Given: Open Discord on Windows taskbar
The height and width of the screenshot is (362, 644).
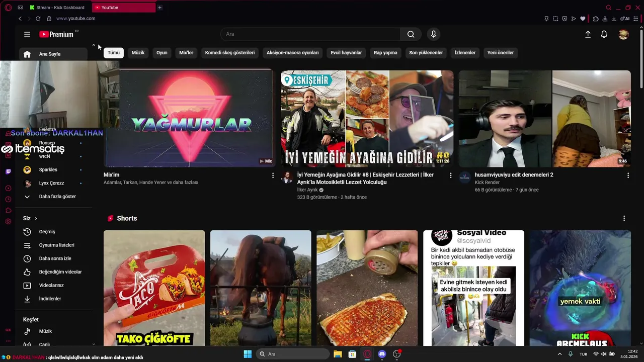Looking at the screenshot, I should coord(382,354).
